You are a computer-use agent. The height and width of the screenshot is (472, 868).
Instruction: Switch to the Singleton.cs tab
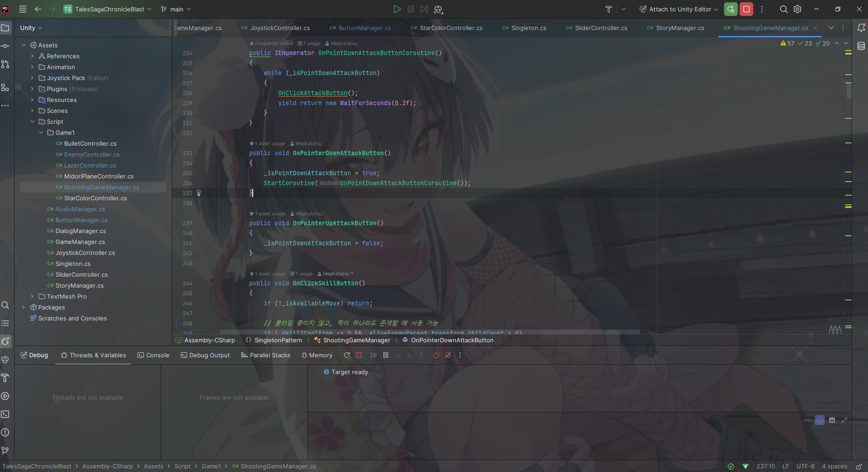tap(524, 28)
